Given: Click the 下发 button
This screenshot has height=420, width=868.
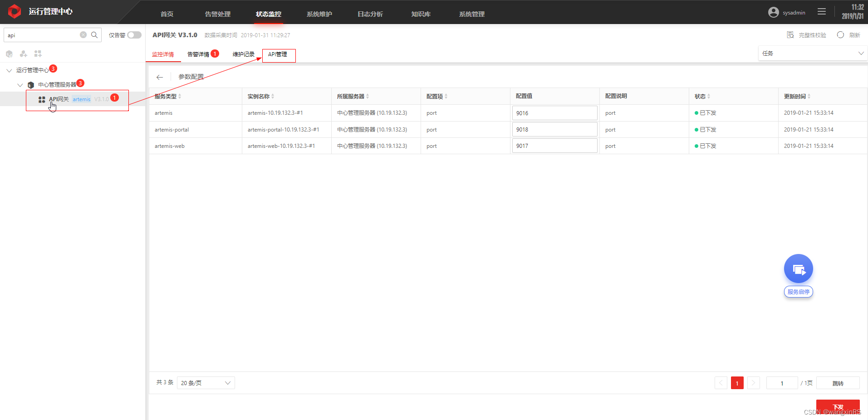Looking at the screenshot, I should point(838,407).
